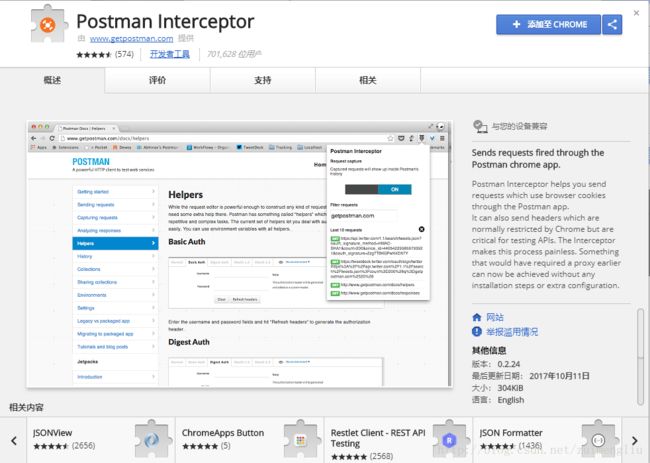Go to next related items arrow
The width and height of the screenshot is (650, 463).
[x=635, y=440]
